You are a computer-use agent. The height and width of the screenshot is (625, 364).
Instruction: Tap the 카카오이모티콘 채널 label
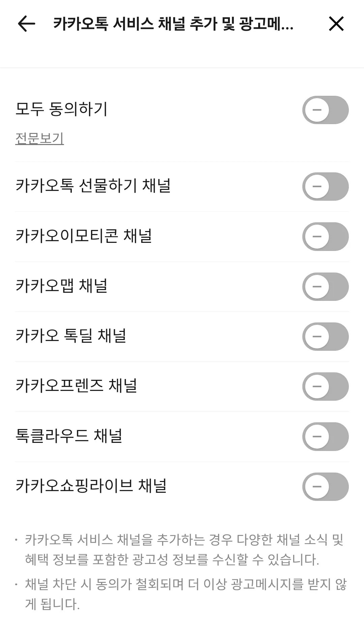(x=84, y=236)
